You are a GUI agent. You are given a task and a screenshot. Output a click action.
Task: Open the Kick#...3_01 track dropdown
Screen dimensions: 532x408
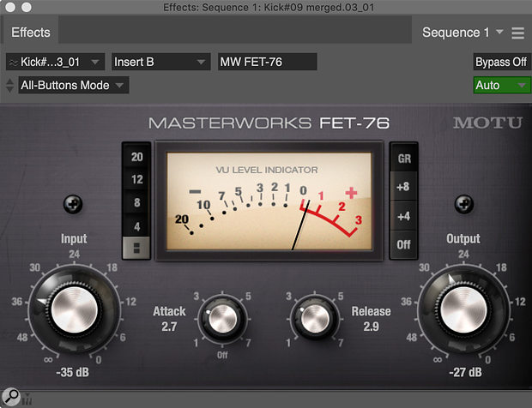tap(55, 62)
